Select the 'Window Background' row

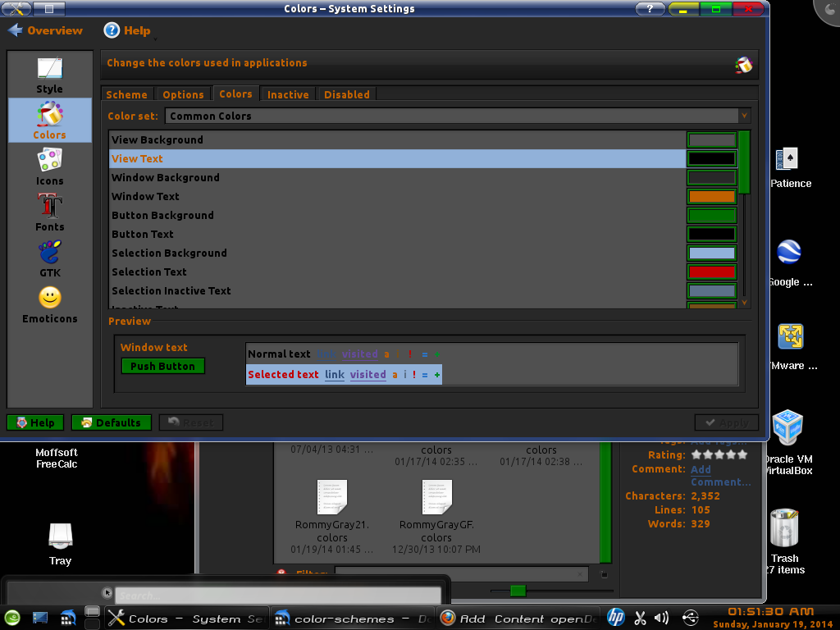pos(397,177)
